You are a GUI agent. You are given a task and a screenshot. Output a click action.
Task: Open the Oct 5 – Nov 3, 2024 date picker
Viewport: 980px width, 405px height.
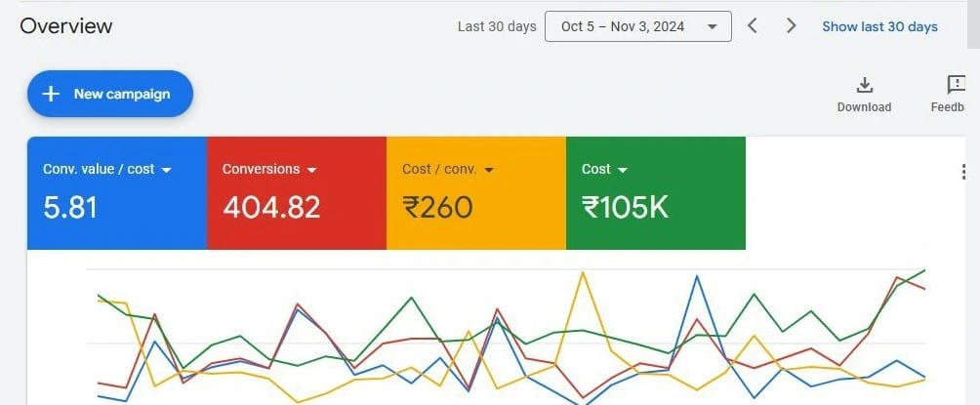click(x=638, y=26)
